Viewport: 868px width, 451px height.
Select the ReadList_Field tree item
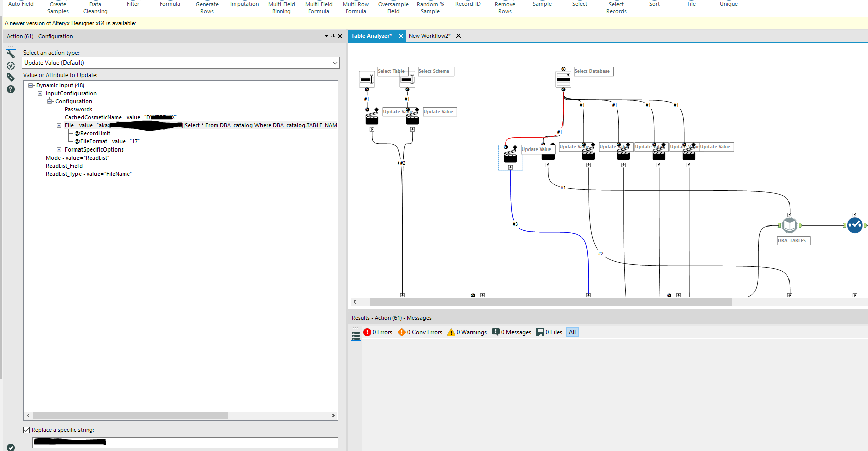click(x=64, y=166)
